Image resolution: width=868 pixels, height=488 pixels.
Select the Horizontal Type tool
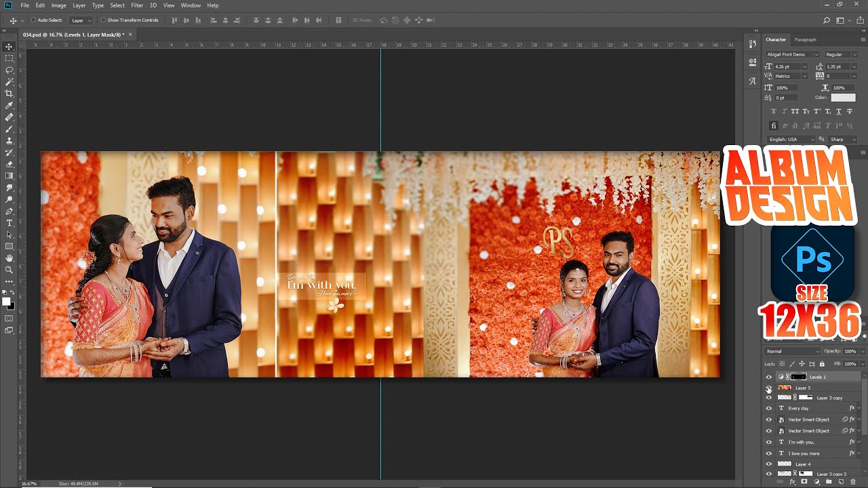coord(9,223)
